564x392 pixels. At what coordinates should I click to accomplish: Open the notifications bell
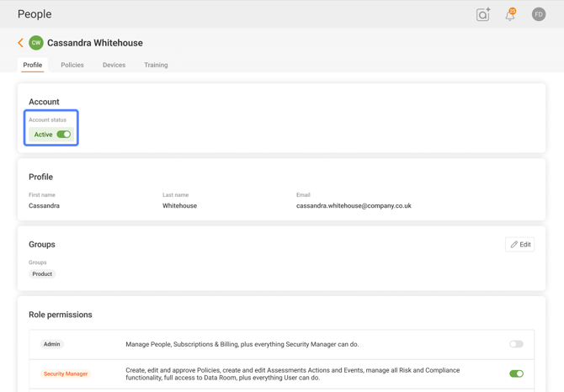(x=510, y=14)
